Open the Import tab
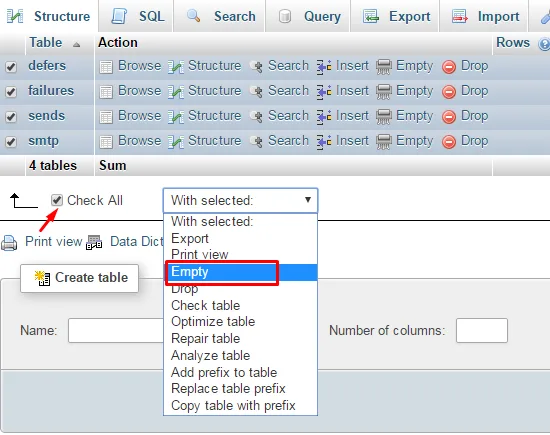The image size is (550, 435). click(x=484, y=16)
